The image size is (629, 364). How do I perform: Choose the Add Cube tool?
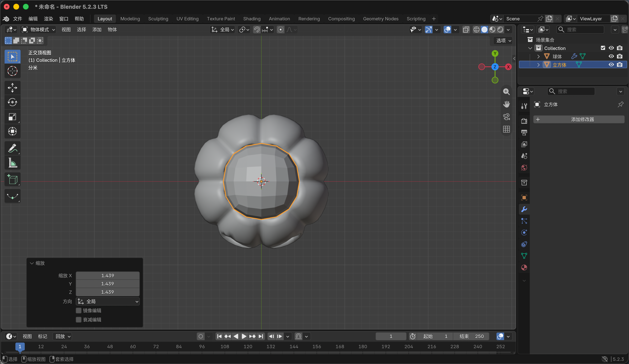coord(12,180)
